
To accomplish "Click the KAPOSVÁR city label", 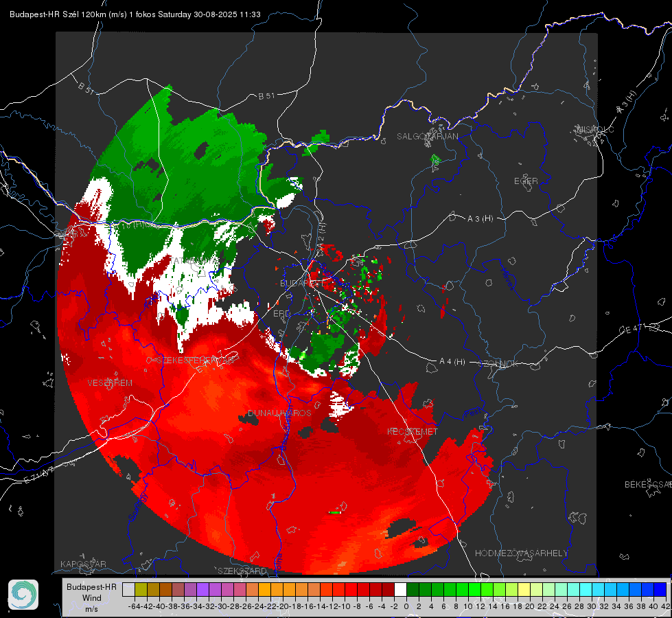I will tap(83, 564).
